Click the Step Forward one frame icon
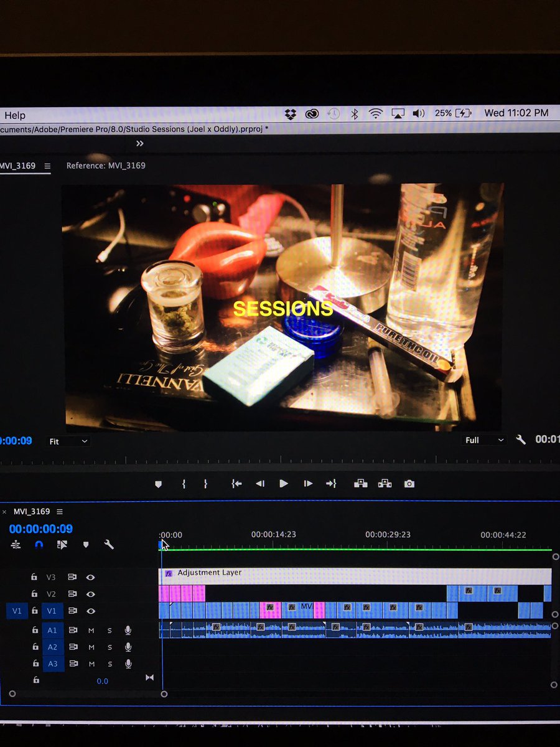 coord(307,484)
